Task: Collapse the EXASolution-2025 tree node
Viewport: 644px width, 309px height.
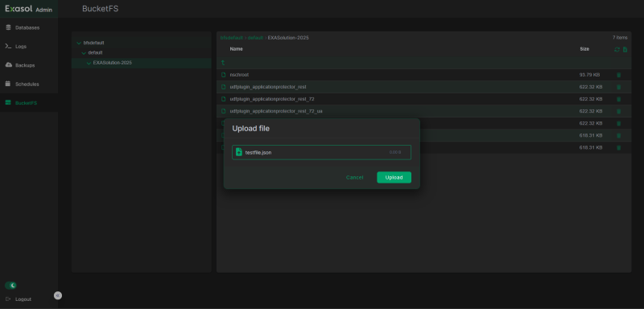Action: (x=89, y=64)
